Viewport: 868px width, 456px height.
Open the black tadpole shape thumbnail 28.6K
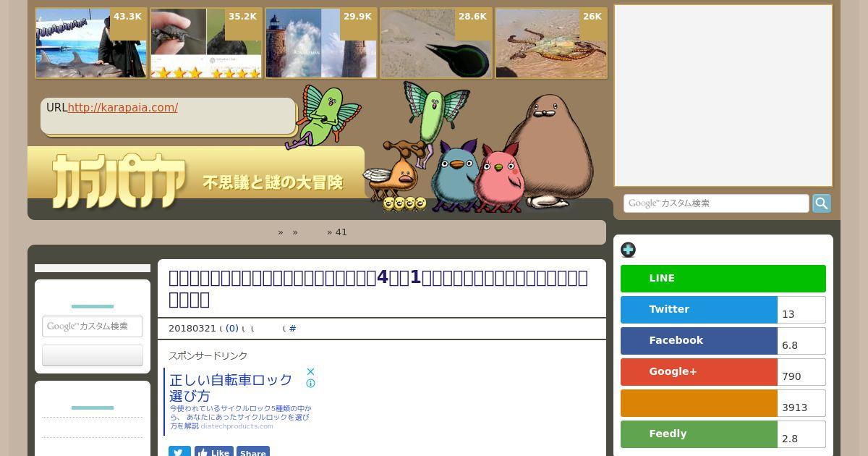click(436, 43)
